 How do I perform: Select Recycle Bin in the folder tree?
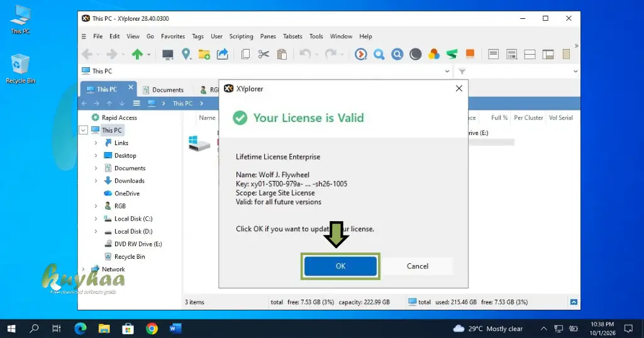[x=130, y=257]
